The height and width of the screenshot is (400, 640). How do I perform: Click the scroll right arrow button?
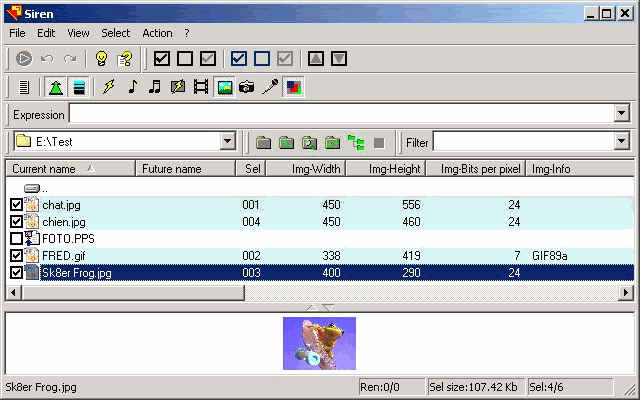(626, 292)
